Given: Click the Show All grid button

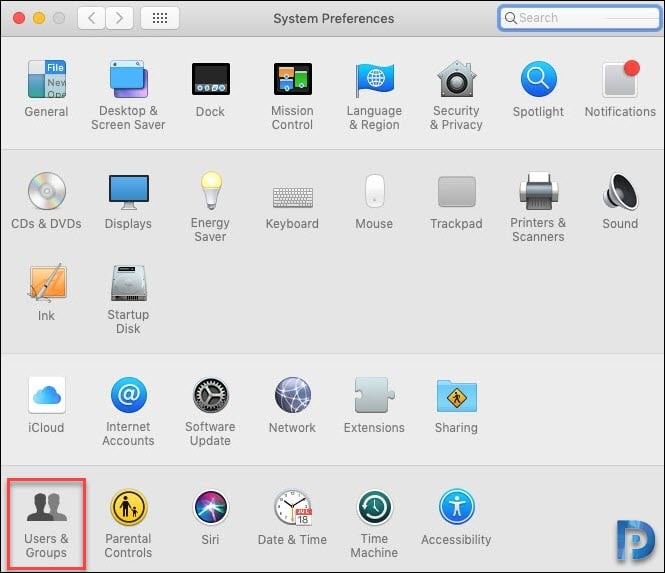Looking at the screenshot, I should tap(160, 18).
